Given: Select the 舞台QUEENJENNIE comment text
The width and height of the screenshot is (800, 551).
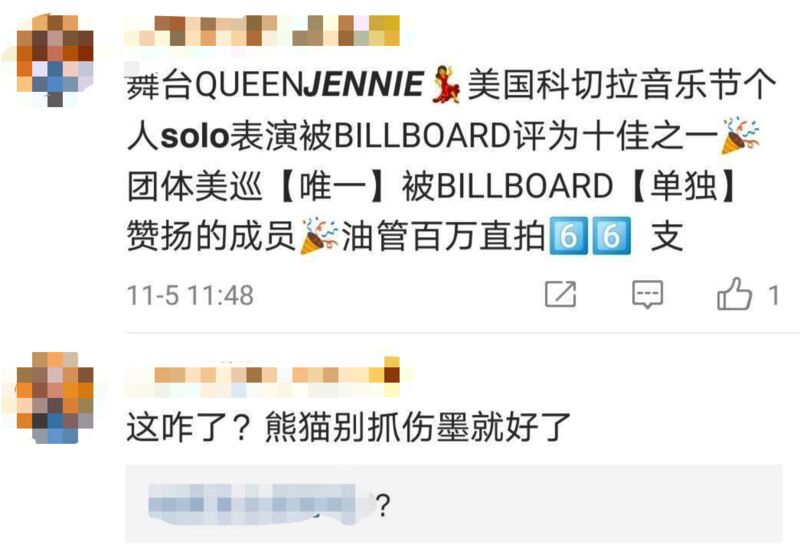Looking at the screenshot, I should 452,160.
